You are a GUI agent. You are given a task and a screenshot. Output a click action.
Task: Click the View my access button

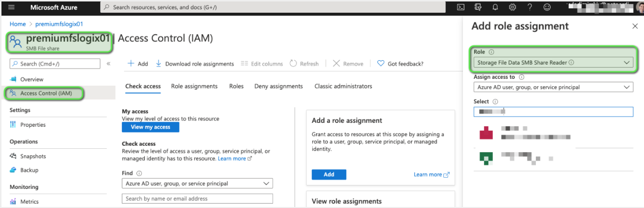click(151, 127)
